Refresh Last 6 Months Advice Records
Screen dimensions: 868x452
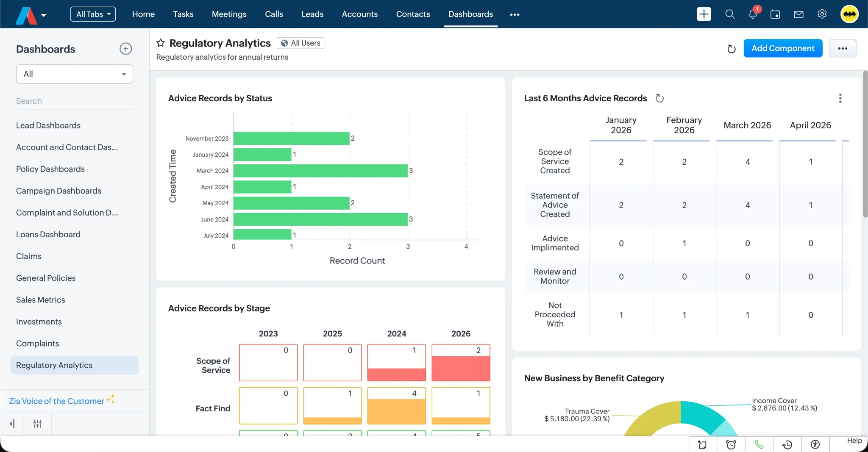tap(659, 98)
